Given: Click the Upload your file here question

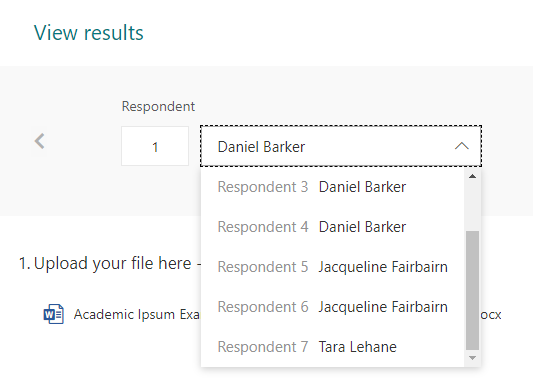Looking at the screenshot, I should (x=109, y=263).
